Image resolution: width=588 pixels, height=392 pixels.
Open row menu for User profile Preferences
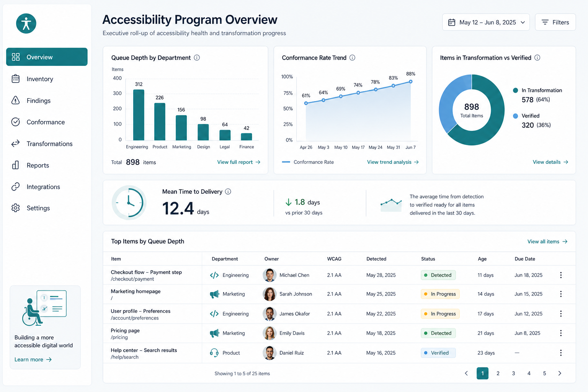point(561,314)
